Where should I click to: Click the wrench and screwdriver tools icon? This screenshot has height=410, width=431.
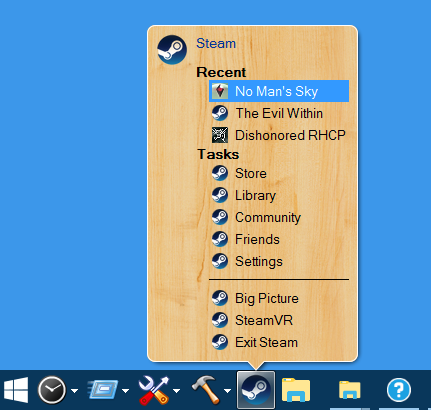154,390
